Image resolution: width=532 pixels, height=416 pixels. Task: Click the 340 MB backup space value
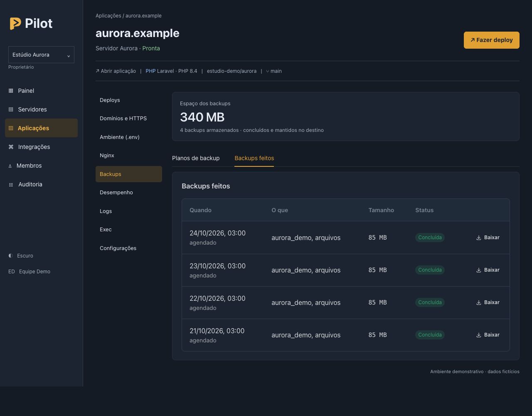[202, 117]
